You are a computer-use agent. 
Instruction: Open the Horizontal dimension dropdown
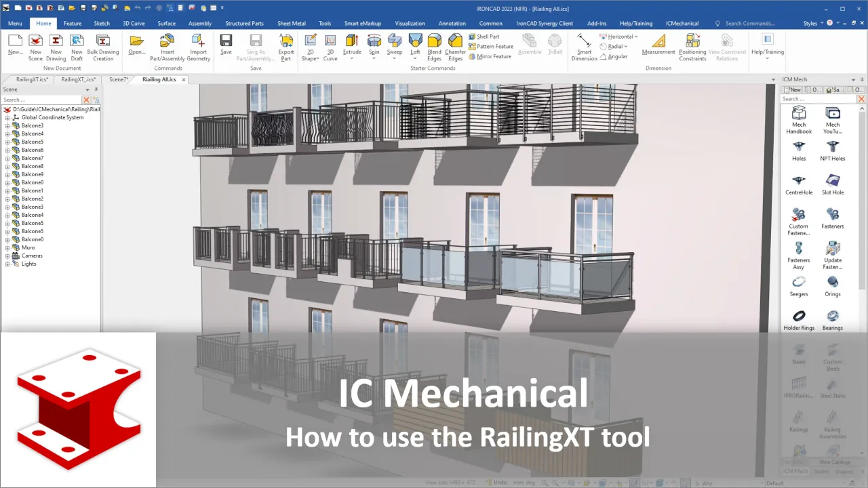[636, 37]
